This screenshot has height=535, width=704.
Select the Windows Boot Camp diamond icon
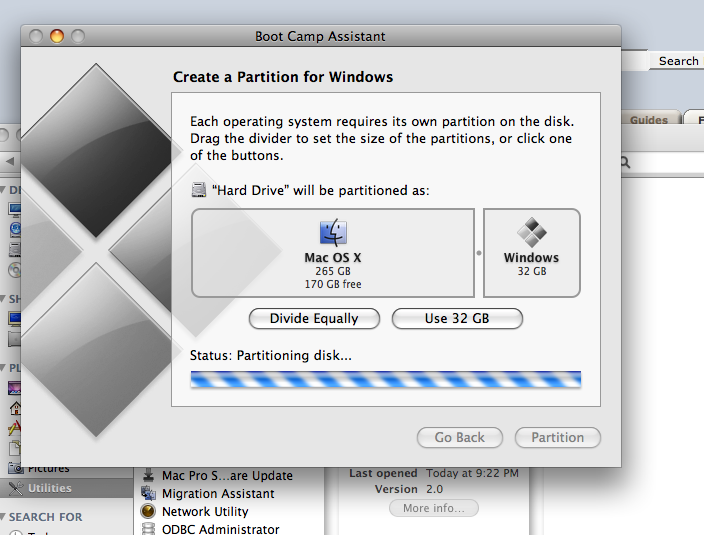tap(532, 232)
